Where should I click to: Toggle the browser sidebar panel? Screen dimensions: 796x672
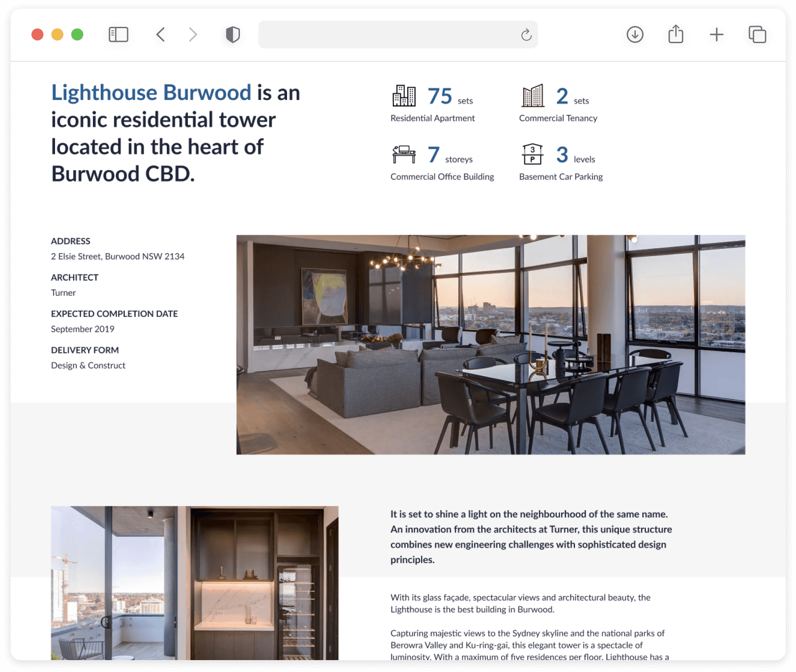click(x=118, y=34)
